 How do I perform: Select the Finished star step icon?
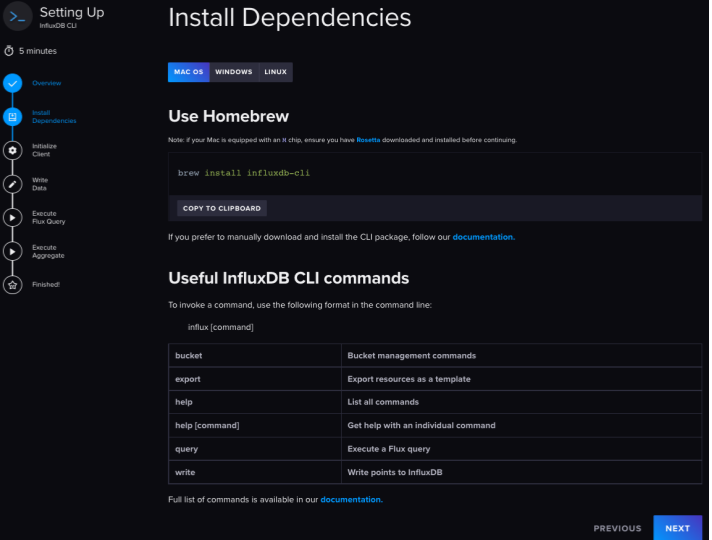(13, 285)
